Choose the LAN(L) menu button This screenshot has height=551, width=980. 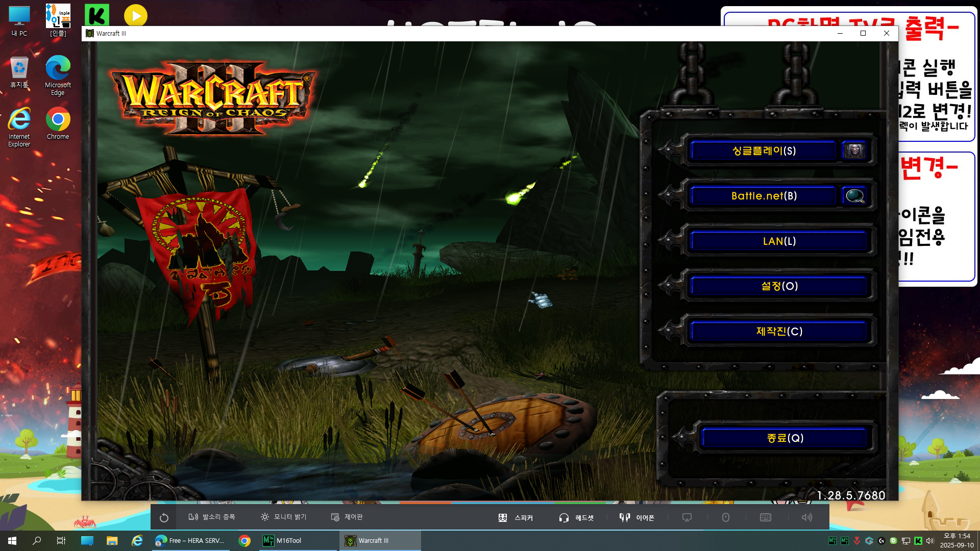point(779,241)
